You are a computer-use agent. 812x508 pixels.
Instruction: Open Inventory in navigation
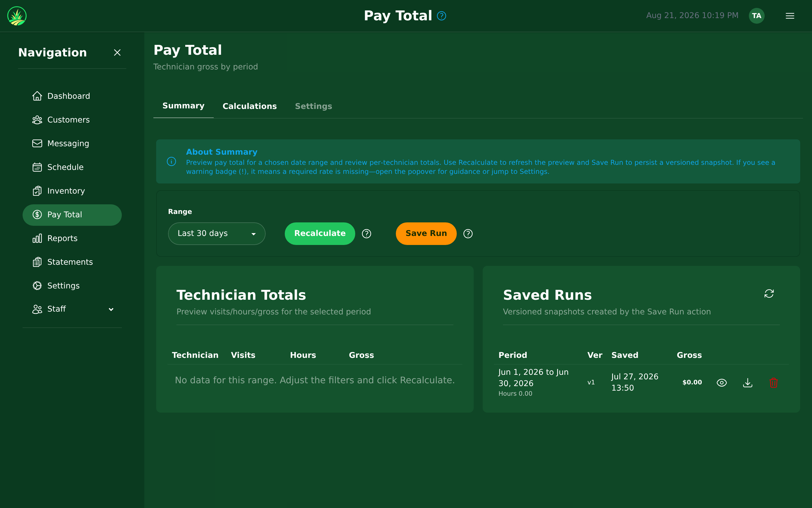coord(72,191)
